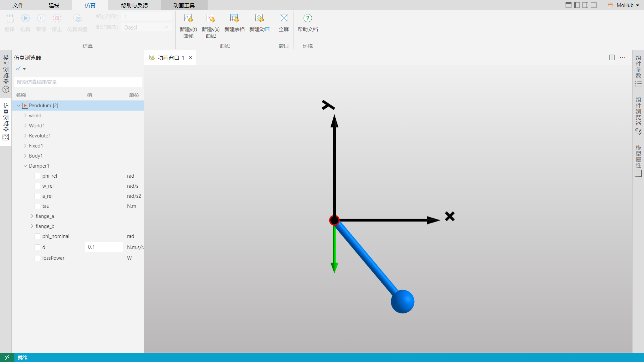644x362 pixels.
Task: Expand Body1 tree node
Action: click(x=25, y=156)
